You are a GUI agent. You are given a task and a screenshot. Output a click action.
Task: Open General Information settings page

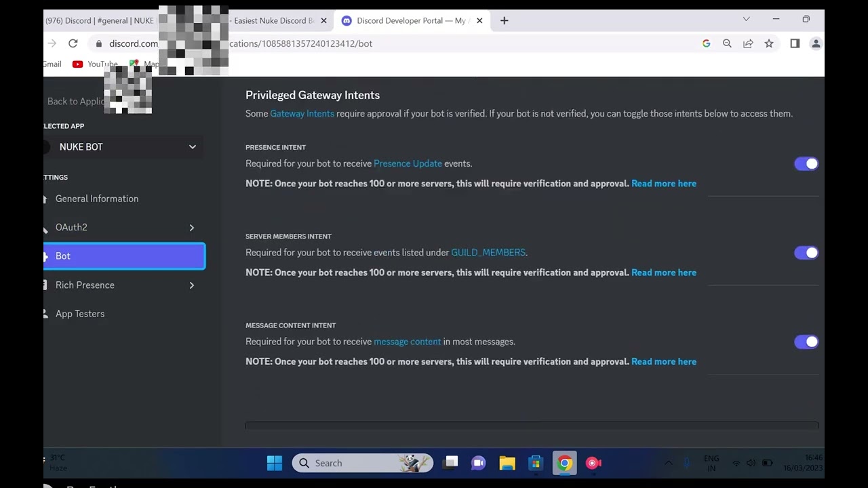(x=97, y=199)
